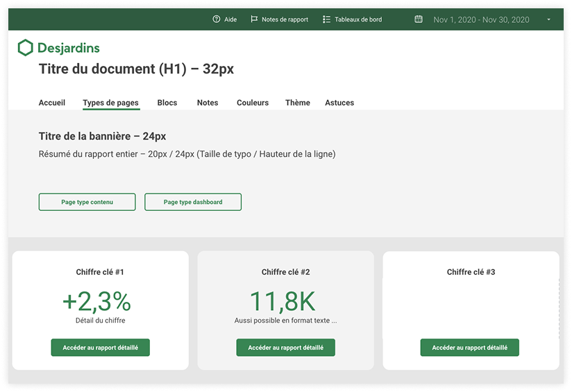
Task: Click the Notes de rapport flag icon
Action: 254,19
